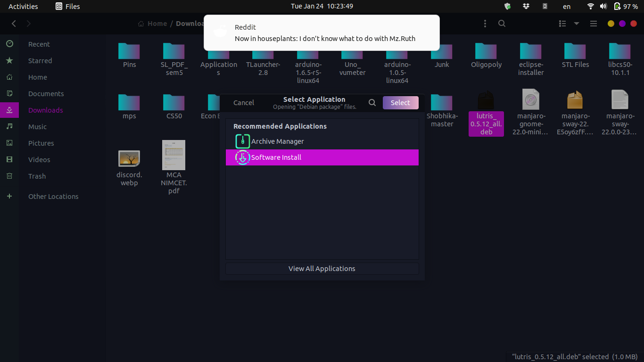Open Trash from the sidebar

(x=37, y=176)
